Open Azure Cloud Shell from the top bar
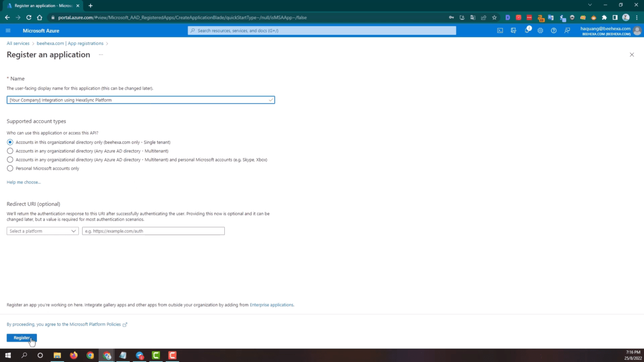This screenshot has height=362, width=644. [x=500, y=31]
